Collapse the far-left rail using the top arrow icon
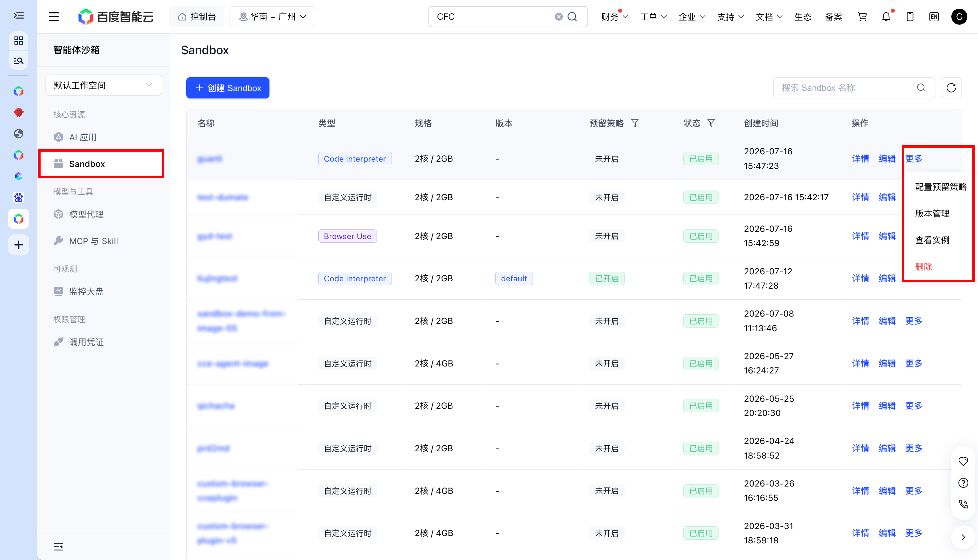Image resolution: width=978 pixels, height=560 pixels. coord(19,15)
